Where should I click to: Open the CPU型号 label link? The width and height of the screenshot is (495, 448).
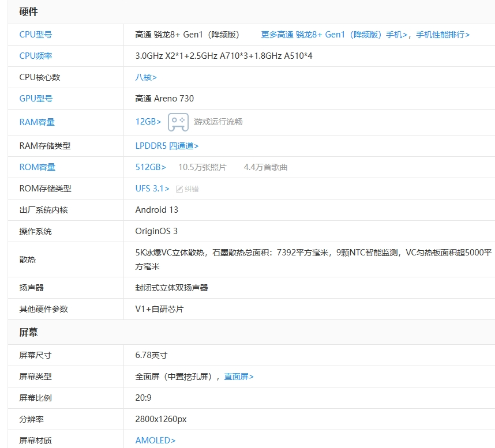pos(36,35)
